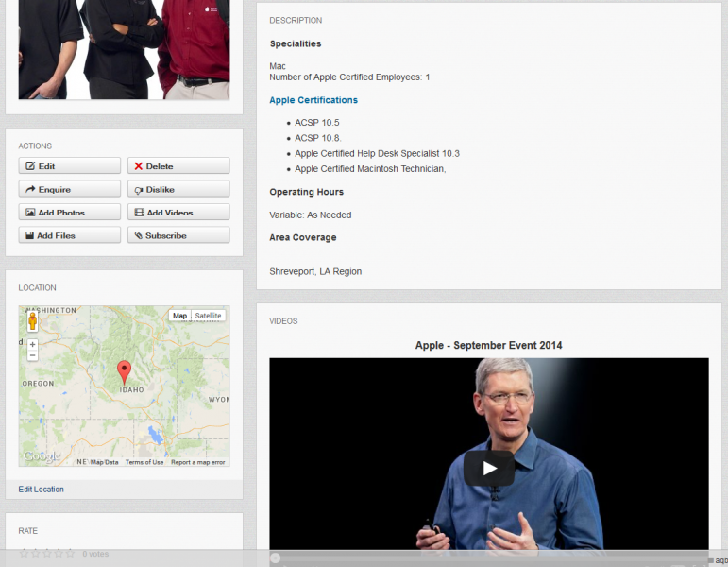Image resolution: width=728 pixels, height=567 pixels.
Task: Click the Operating Hours heading
Action: point(307,192)
